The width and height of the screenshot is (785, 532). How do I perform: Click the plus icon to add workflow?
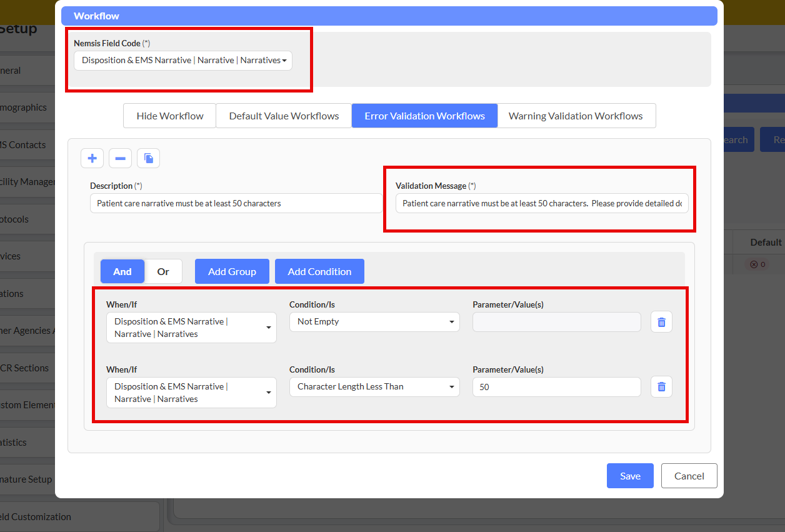pos(92,158)
